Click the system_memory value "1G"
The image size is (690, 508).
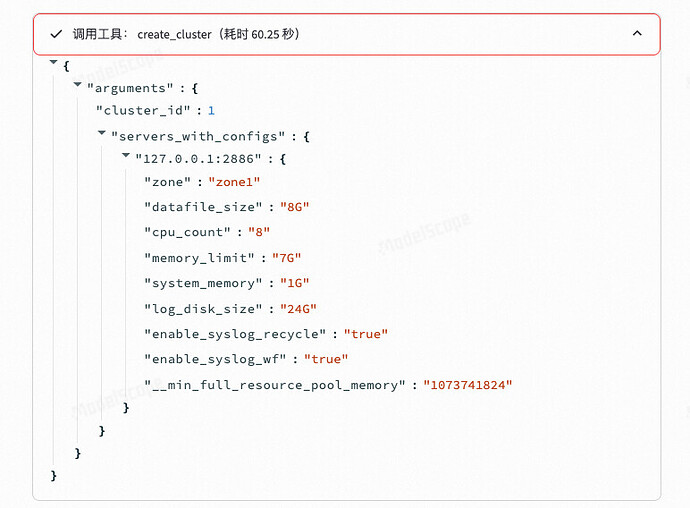294,283
